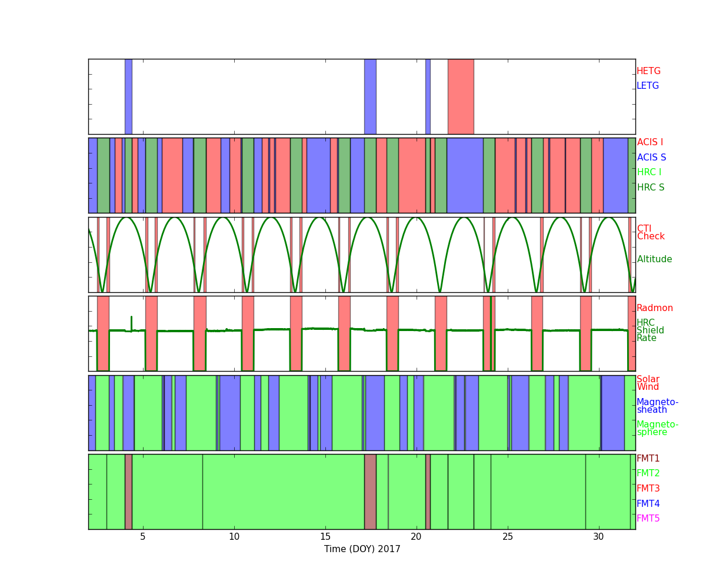Click the HRC S legend label
The height and width of the screenshot is (588, 706).
pyautogui.click(x=651, y=188)
